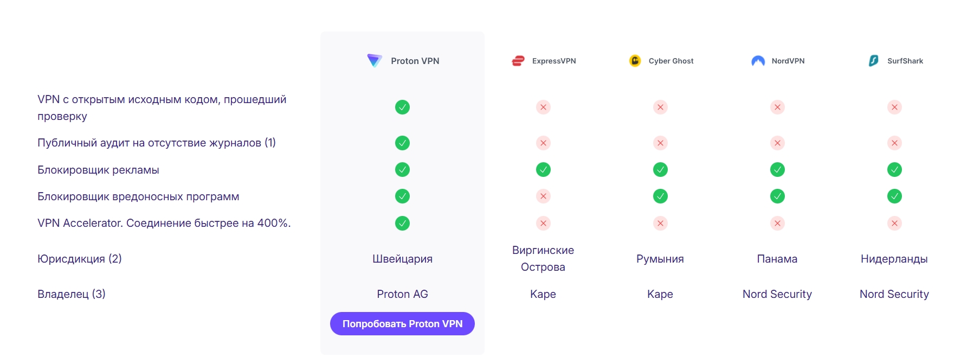Click the NordVPN logo icon

pyautogui.click(x=757, y=60)
